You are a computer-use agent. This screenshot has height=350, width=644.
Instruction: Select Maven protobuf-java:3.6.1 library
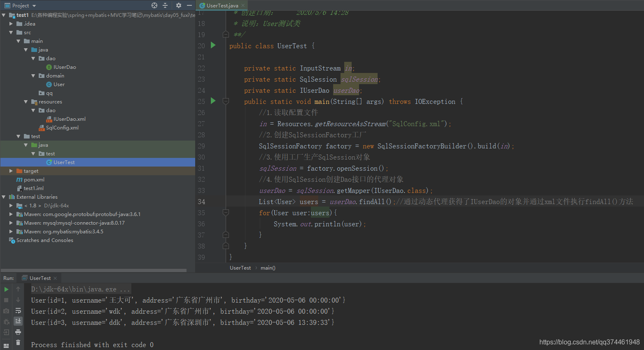pyautogui.click(x=82, y=214)
